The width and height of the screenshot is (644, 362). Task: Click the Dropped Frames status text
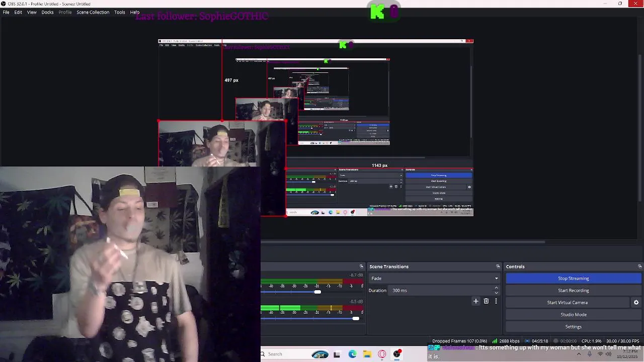[x=459, y=341]
